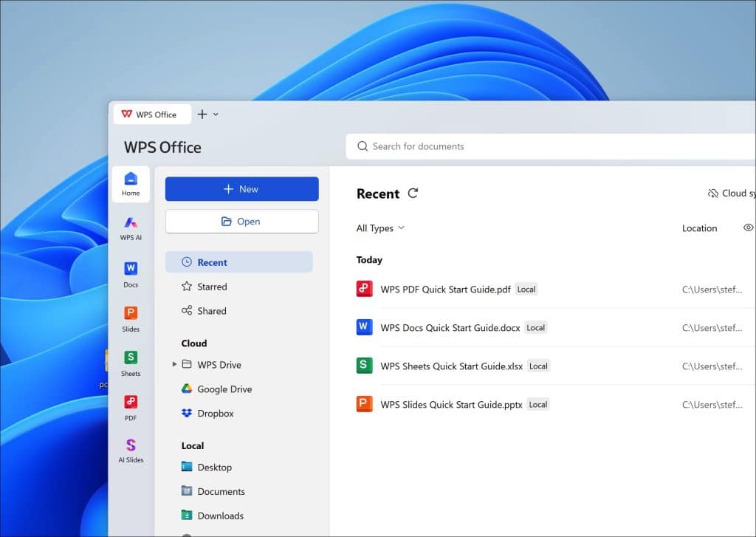Click the New button
This screenshot has height=537, width=756.
pyautogui.click(x=241, y=188)
